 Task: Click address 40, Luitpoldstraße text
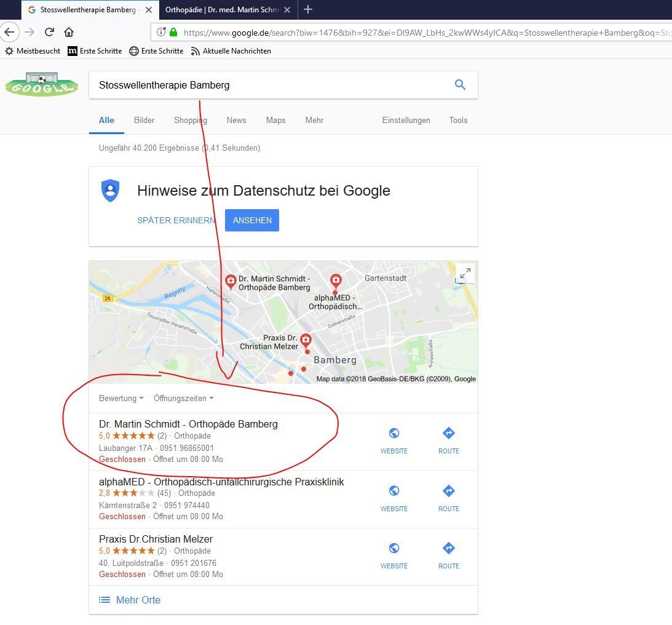click(x=131, y=563)
